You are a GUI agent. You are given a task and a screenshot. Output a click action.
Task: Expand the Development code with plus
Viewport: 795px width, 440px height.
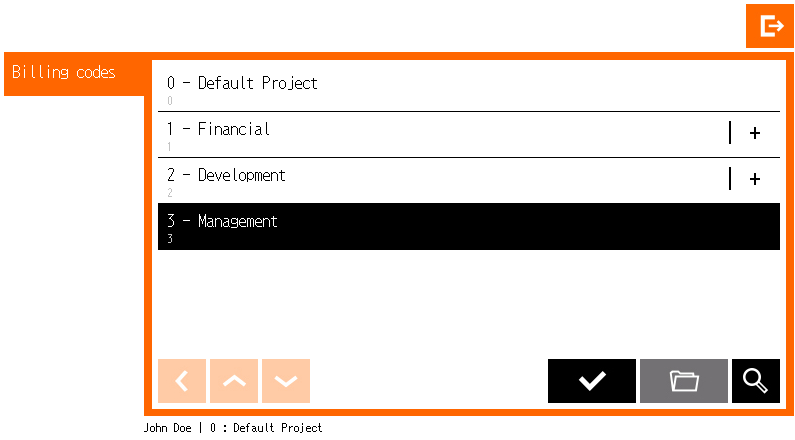[x=755, y=179]
